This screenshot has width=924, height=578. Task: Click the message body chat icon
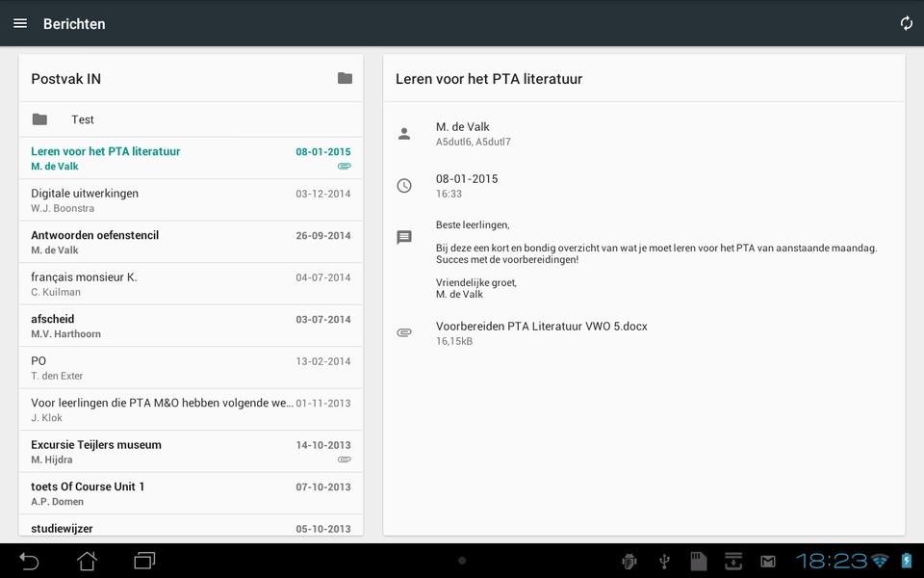tap(404, 237)
